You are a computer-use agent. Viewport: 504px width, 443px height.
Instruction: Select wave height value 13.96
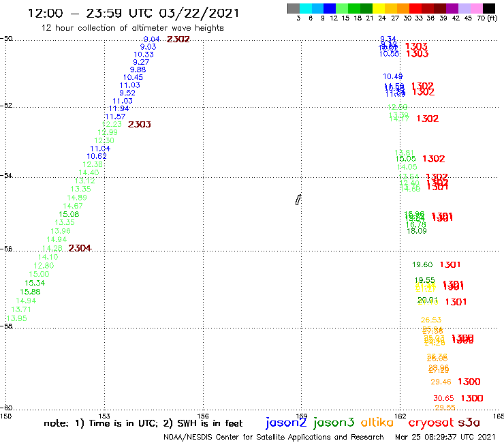click(61, 231)
